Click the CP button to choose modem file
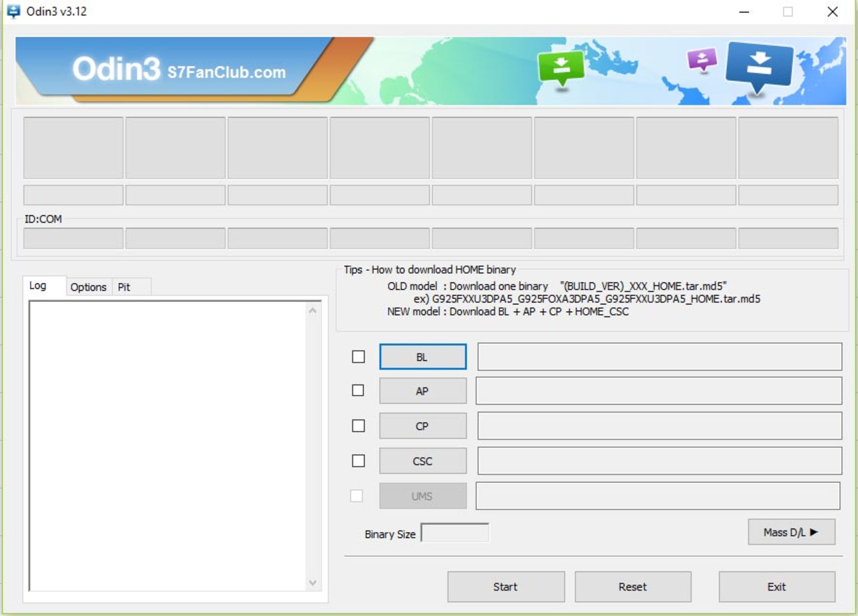The height and width of the screenshot is (616, 858). [423, 426]
